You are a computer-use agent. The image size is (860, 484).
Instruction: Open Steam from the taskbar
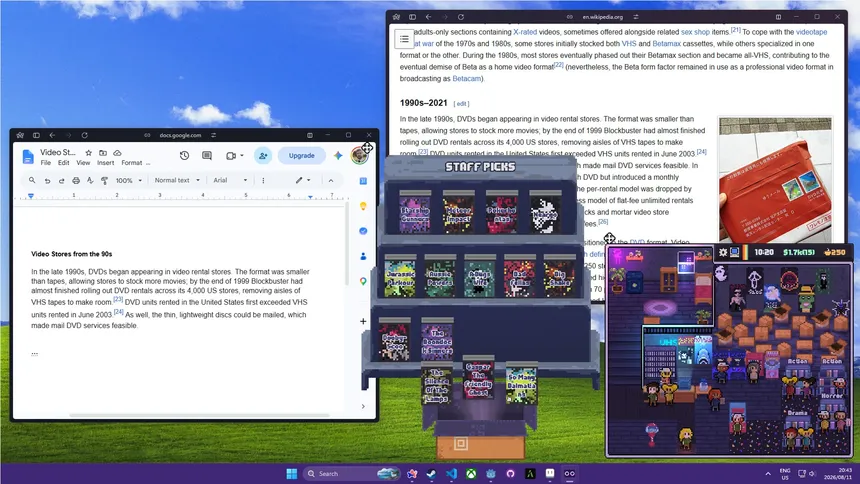[432, 474]
